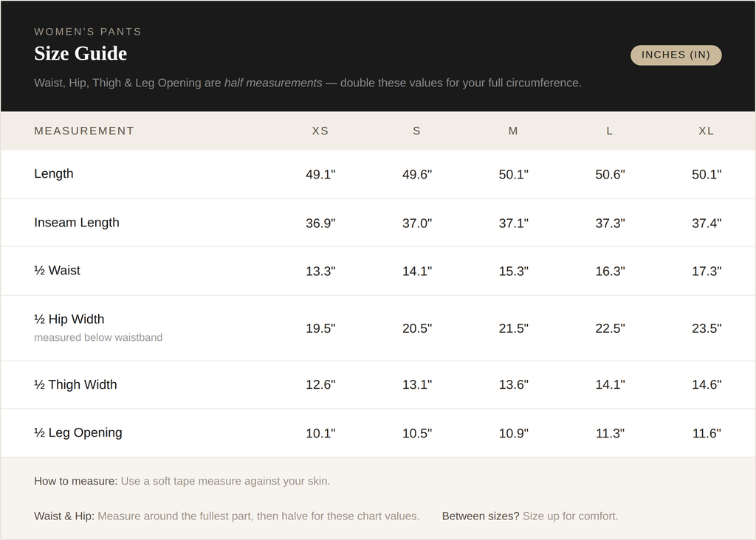The height and width of the screenshot is (540, 756).
Task: Select the Size Guide heading
Action: click(x=80, y=53)
